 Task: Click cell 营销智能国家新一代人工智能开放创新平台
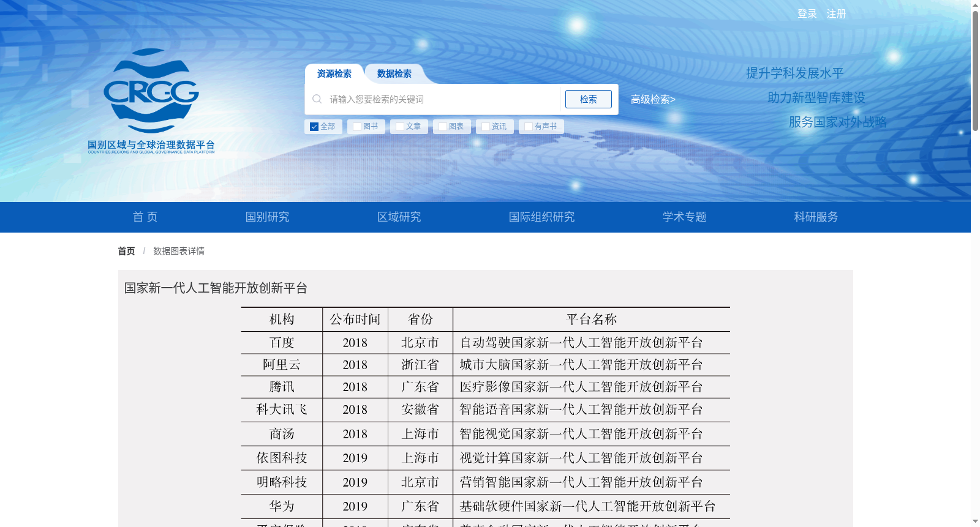pos(581,482)
